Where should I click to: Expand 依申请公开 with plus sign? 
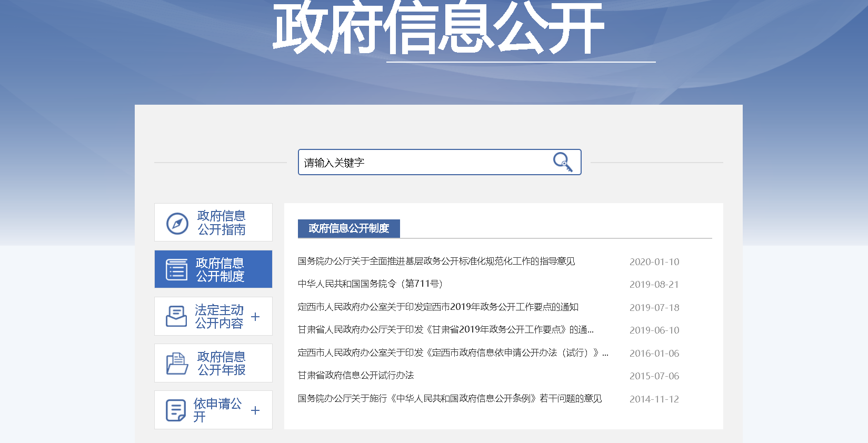[x=255, y=410]
